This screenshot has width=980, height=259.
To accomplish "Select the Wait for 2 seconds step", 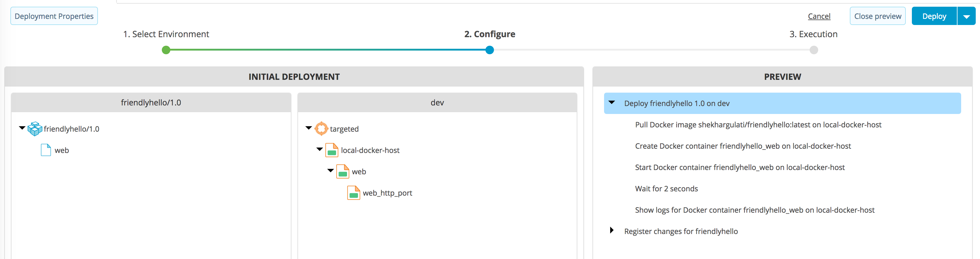I will 666,189.
